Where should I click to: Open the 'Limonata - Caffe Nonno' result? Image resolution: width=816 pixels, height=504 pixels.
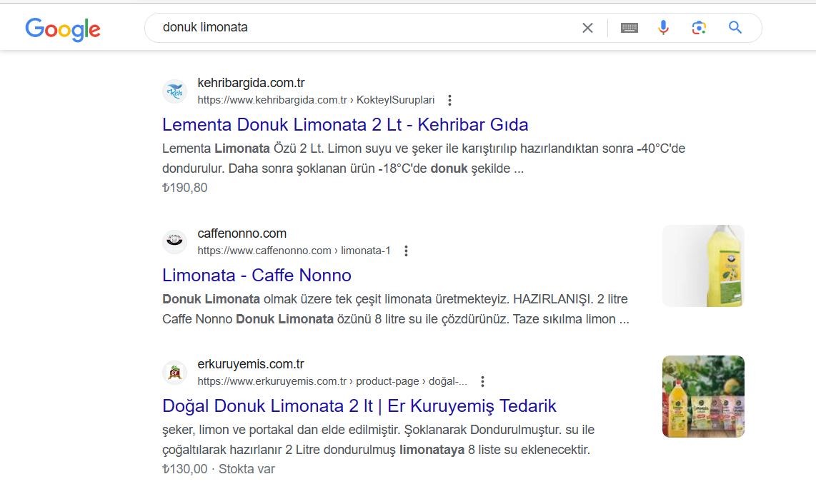257,275
